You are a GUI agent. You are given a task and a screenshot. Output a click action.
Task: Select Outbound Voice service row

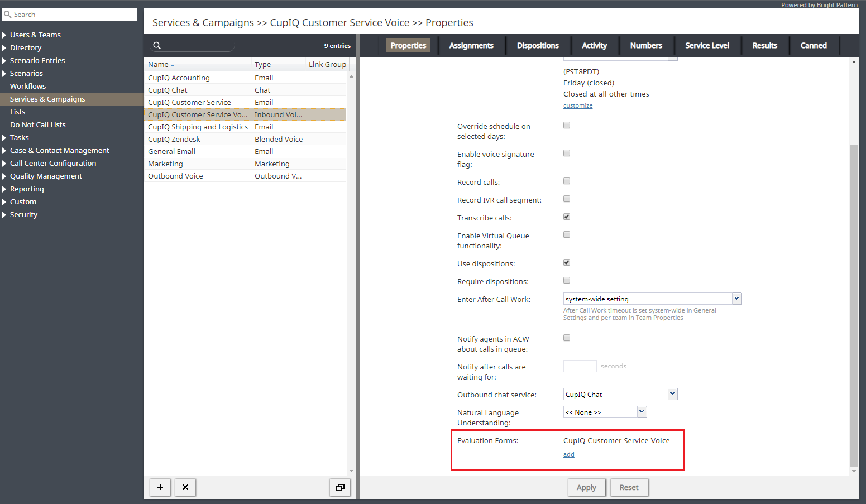245,176
